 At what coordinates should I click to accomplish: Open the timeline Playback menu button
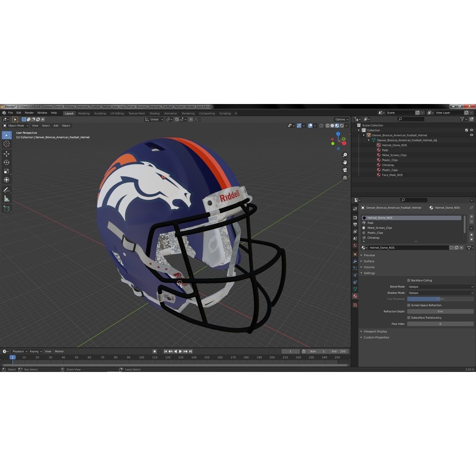pyautogui.click(x=19, y=352)
